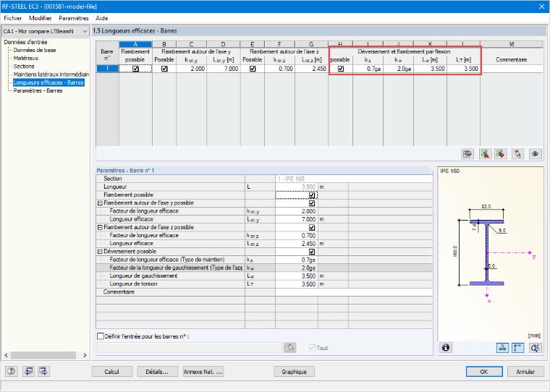The width and height of the screenshot is (550, 392).
Task: Open help with the question mark icon
Action: 12,371
